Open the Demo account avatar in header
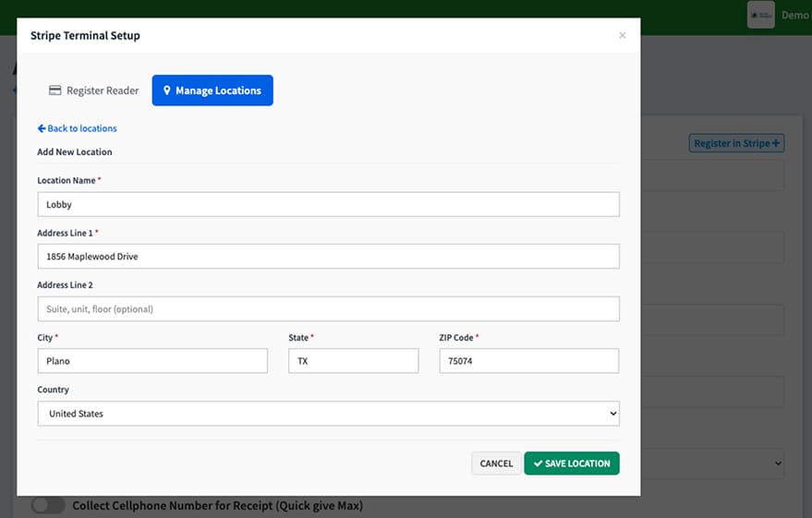This screenshot has height=518, width=812. click(761, 15)
